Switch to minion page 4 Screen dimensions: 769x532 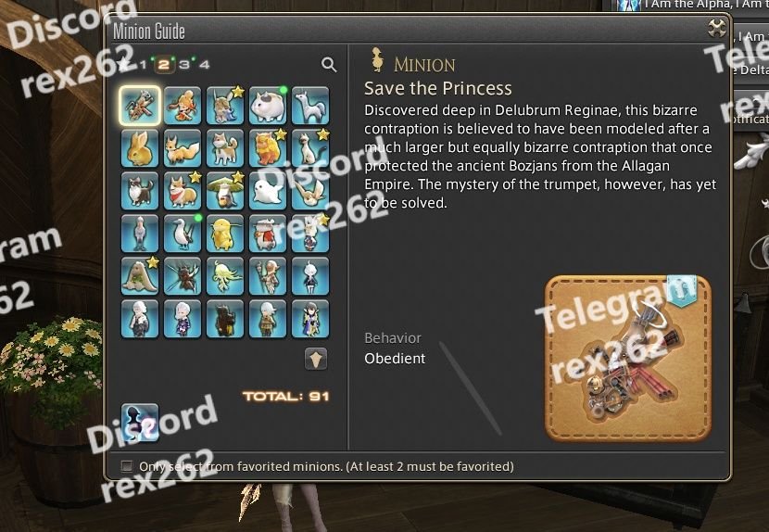click(x=205, y=65)
